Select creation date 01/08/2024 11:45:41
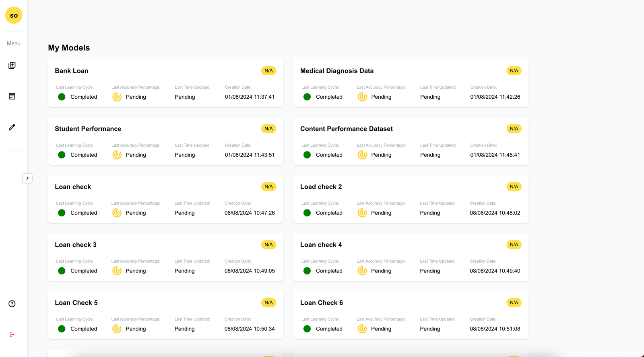644x357 pixels. click(495, 155)
